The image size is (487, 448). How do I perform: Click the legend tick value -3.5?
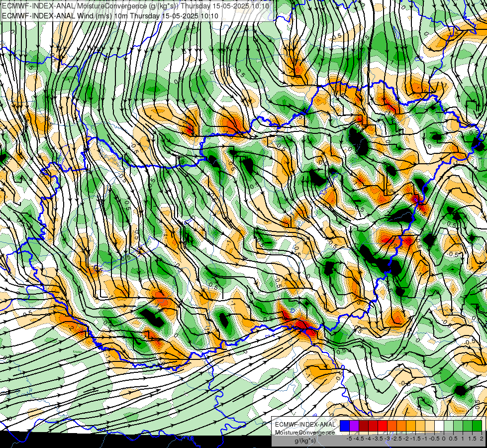coord(378,439)
